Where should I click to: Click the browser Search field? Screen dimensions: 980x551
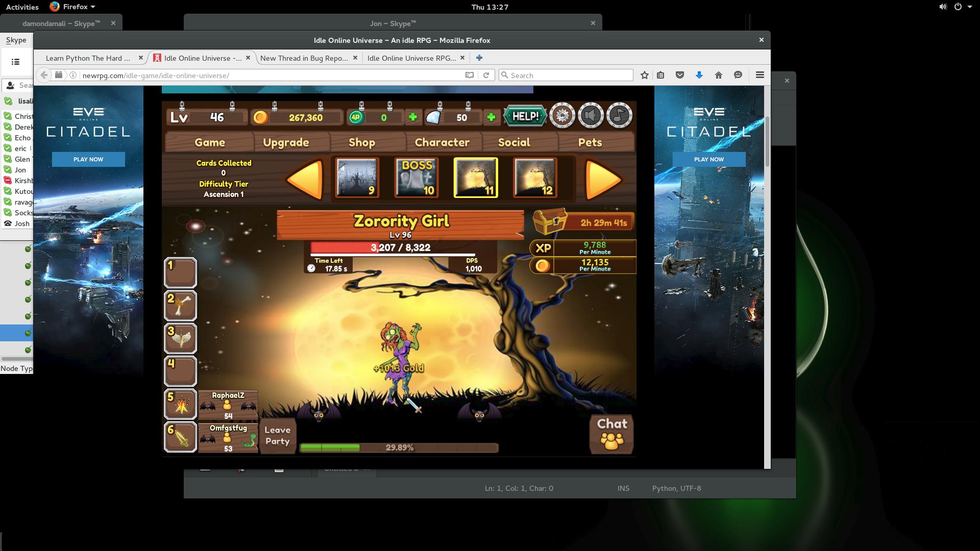(567, 76)
